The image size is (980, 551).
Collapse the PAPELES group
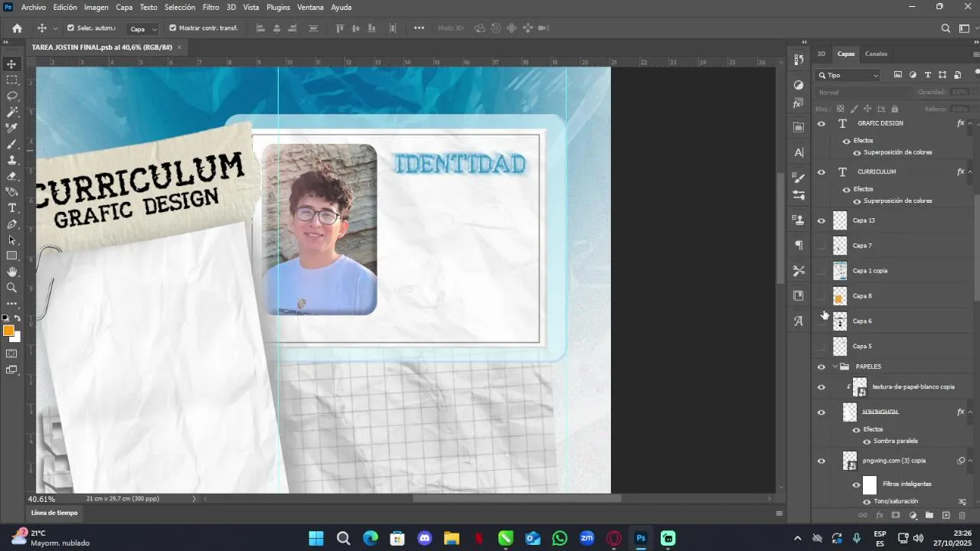pyautogui.click(x=835, y=367)
